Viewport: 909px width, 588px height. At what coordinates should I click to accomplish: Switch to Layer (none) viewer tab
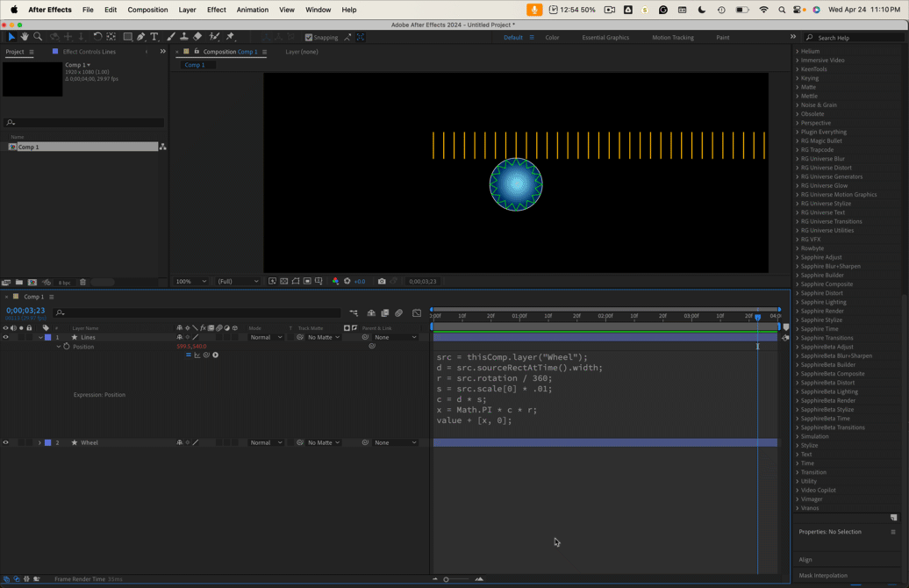click(302, 52)
